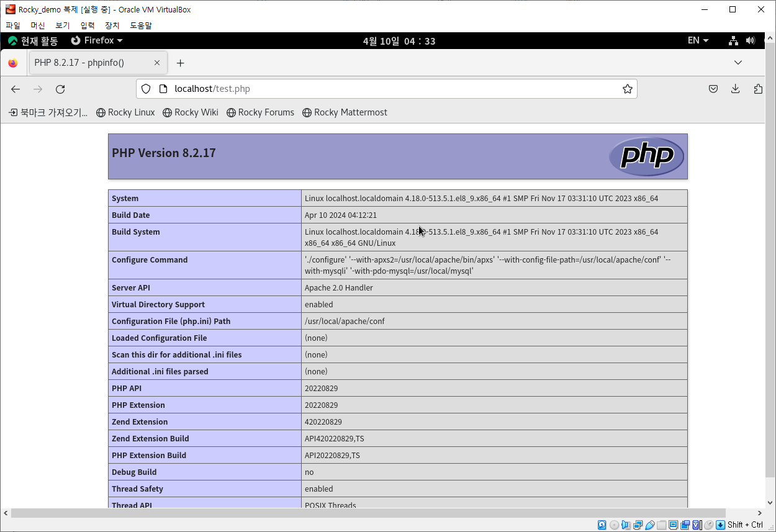Screen dimensions: 776x532
Task: Open the Rocky Mattermost bookmark
Action: pyautogui.click(x=345, y=112)
